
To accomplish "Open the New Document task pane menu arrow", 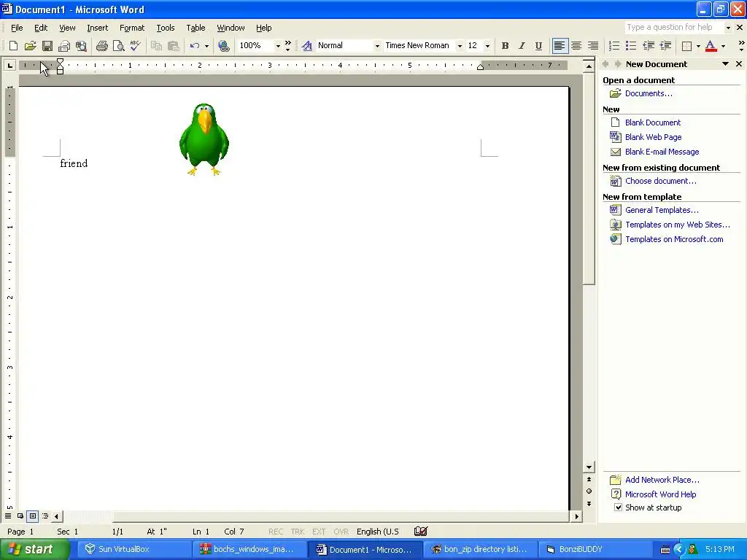I will 725,64.
